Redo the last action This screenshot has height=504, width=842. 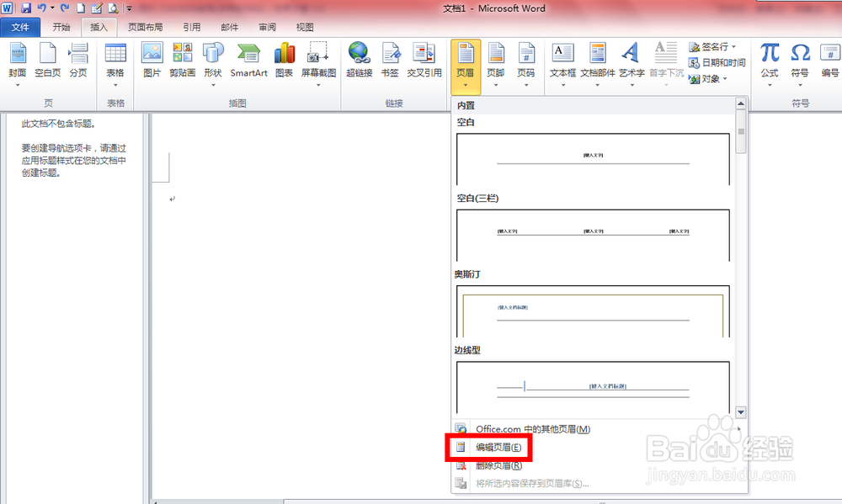65,8
